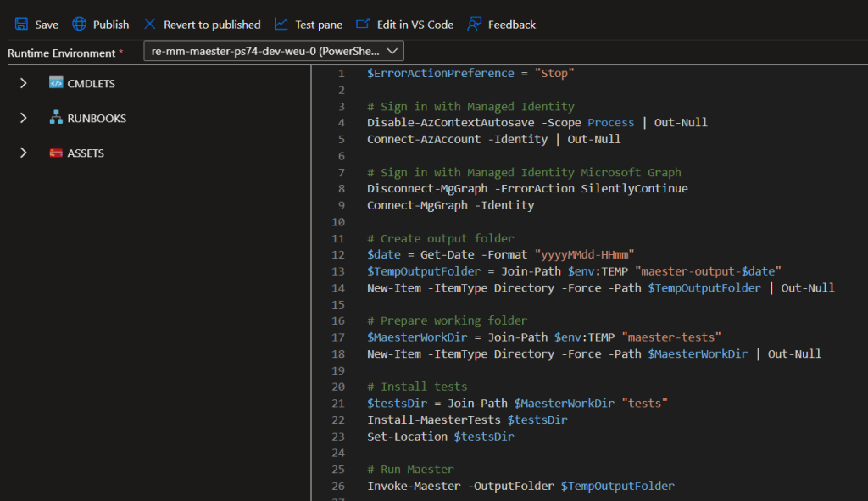Expand the ASSETS tree node chevron
868x501 pixels.
pos(23,153)
